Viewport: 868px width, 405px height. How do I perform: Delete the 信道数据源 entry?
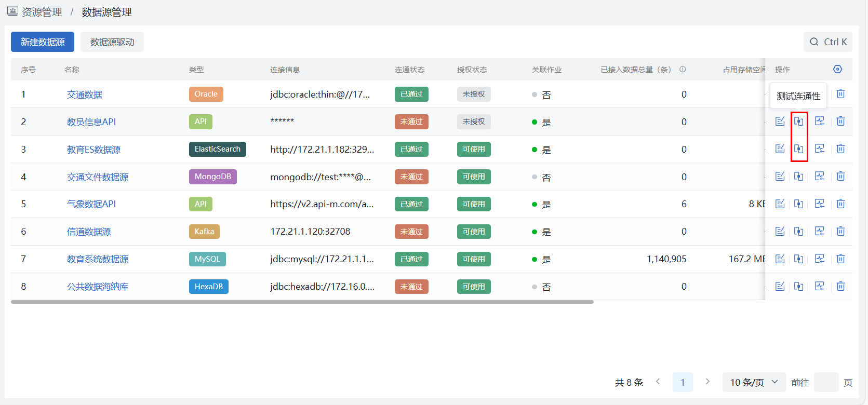840,232
